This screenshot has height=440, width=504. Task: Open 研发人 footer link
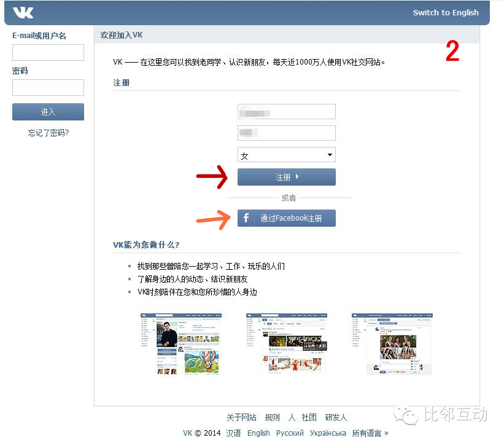[336, 417]
